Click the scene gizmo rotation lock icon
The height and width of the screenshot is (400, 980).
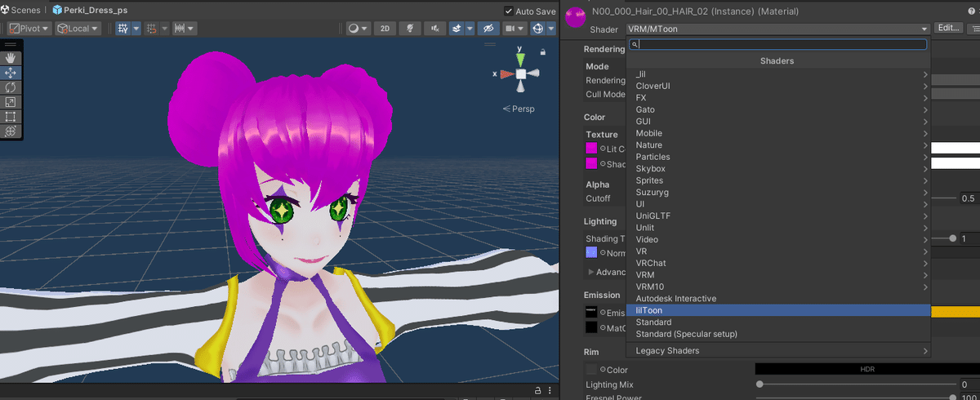(x=543, y=51)
